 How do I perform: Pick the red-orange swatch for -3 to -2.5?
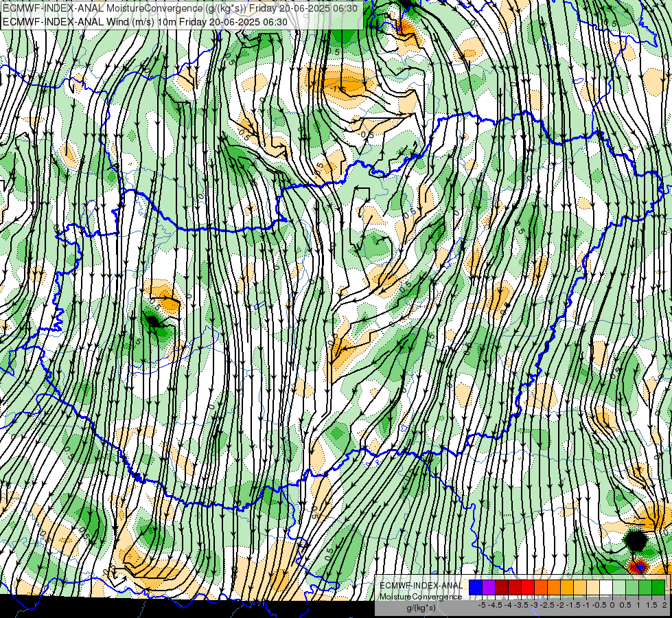click(541, 587)
